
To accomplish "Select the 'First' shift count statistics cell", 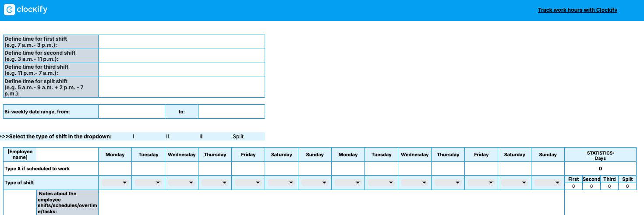I will tap(573, 187).
